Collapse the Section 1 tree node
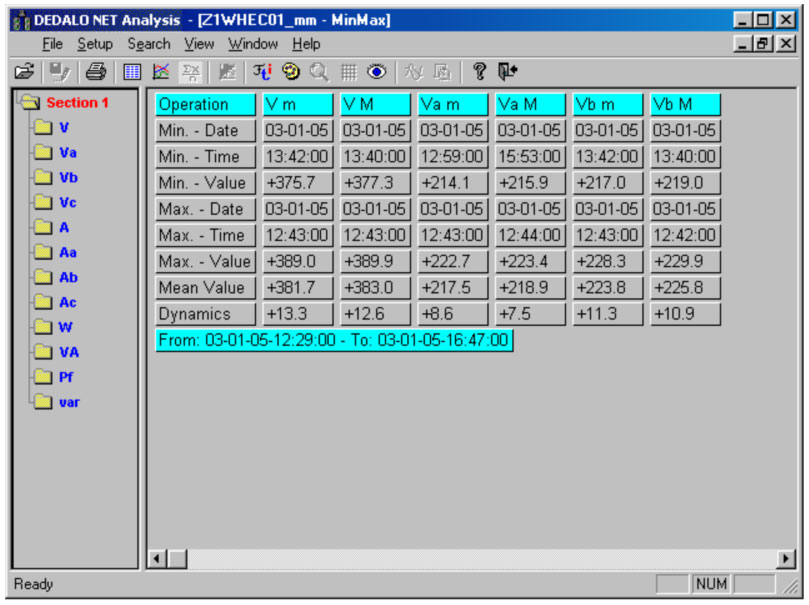Image resolution: width=809 pixels, height=605 pixels. click(x=28, y=102)
